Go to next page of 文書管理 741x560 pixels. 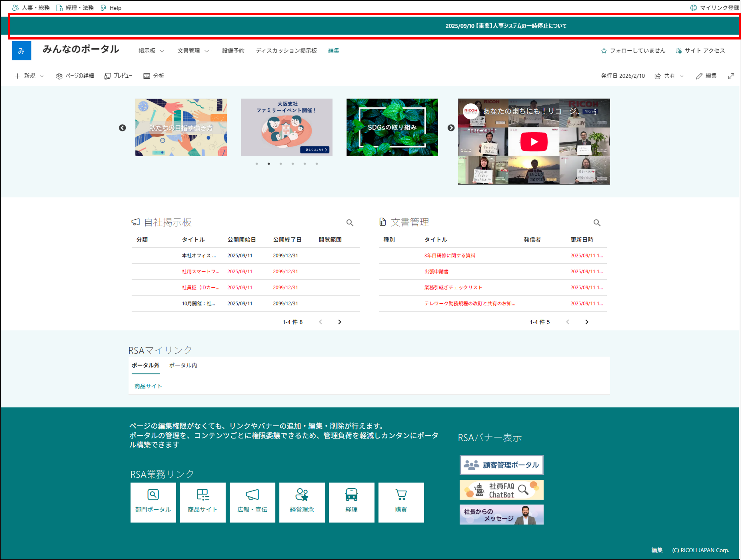coord(587,322)
